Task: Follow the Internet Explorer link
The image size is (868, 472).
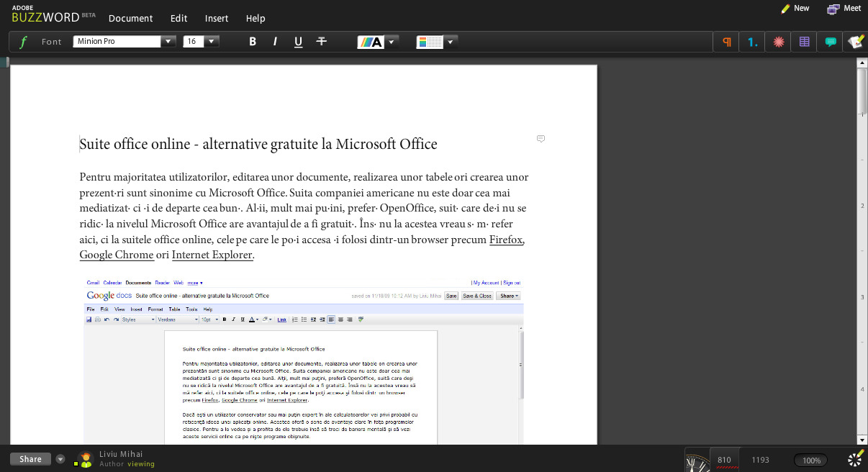Action: [x=212, y=255]
